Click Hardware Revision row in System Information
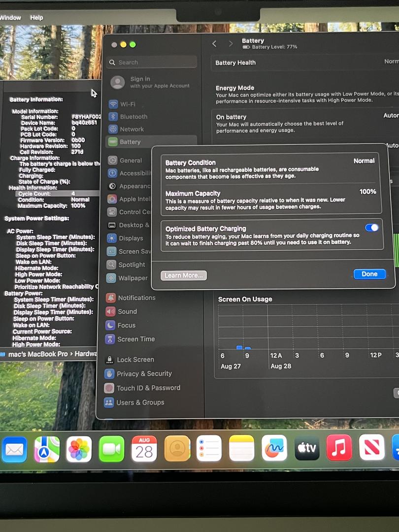The width and height of the screenshot is (399, 532). pyautogui.click(x=51, y=146)
